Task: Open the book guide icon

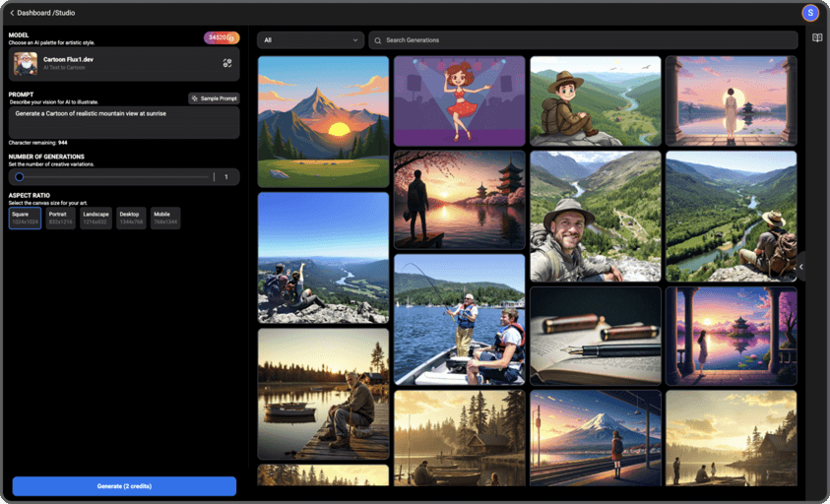Action: pyautogui.click(x=817, y=37)
